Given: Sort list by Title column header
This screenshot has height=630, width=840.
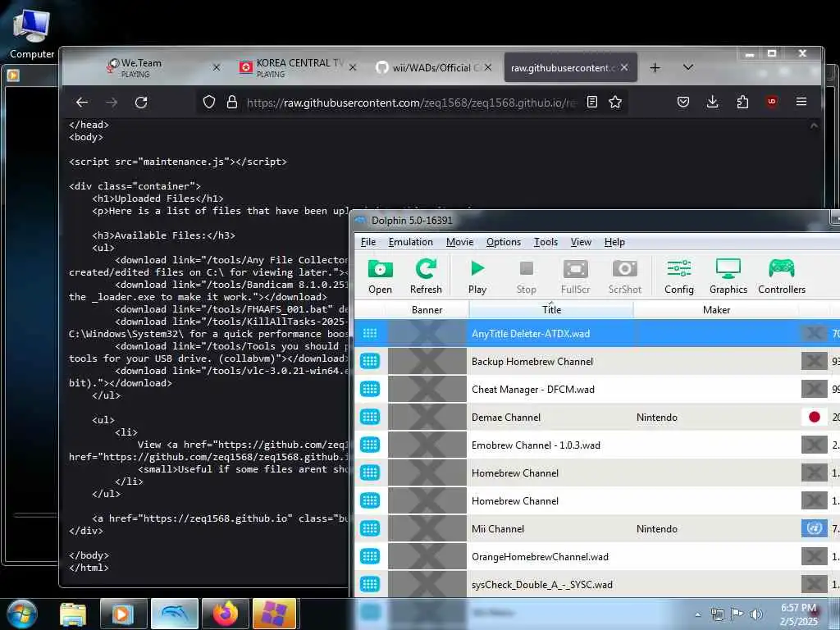Looking at the screenshot, I should coord(551,309).
